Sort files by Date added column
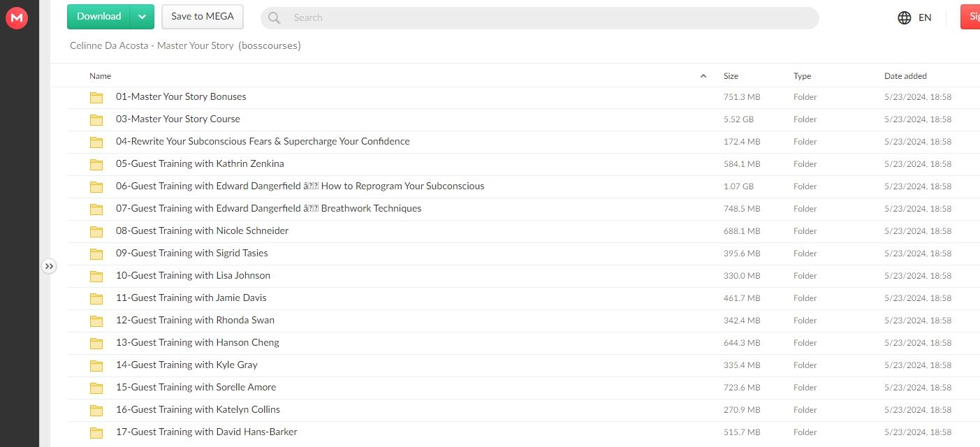This screenshot has height=447, width=980. (x=905, y=76)
